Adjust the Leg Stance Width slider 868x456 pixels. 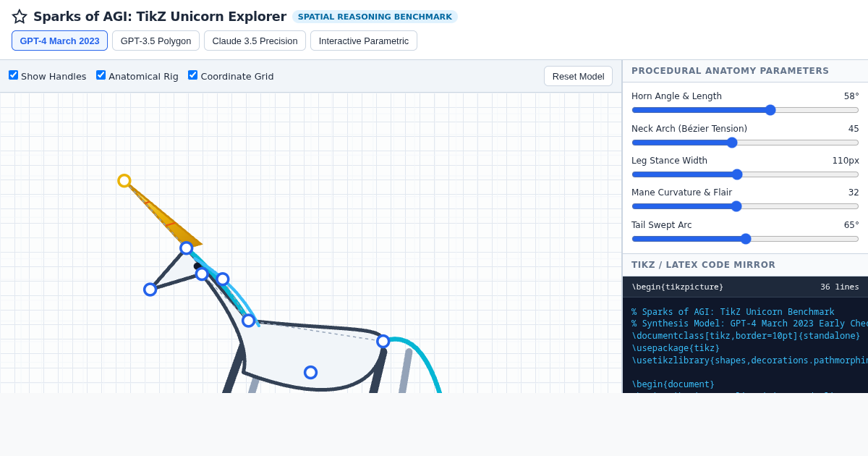(745, 174)
